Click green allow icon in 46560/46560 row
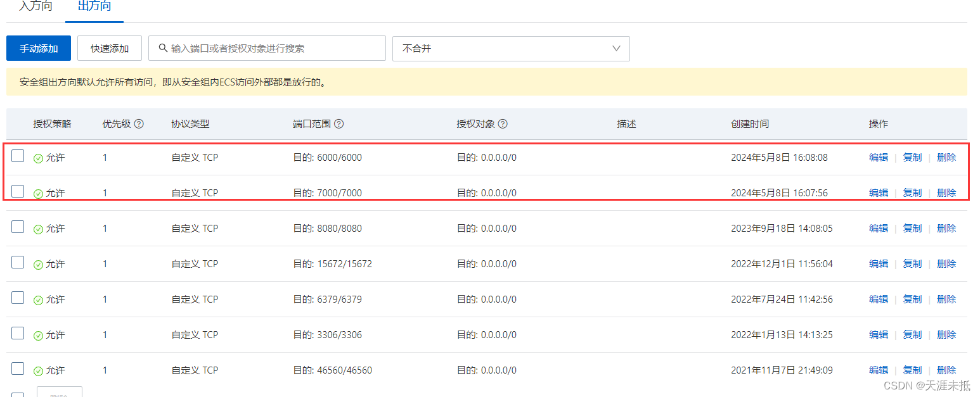980x397 pixels. point(38,371)
